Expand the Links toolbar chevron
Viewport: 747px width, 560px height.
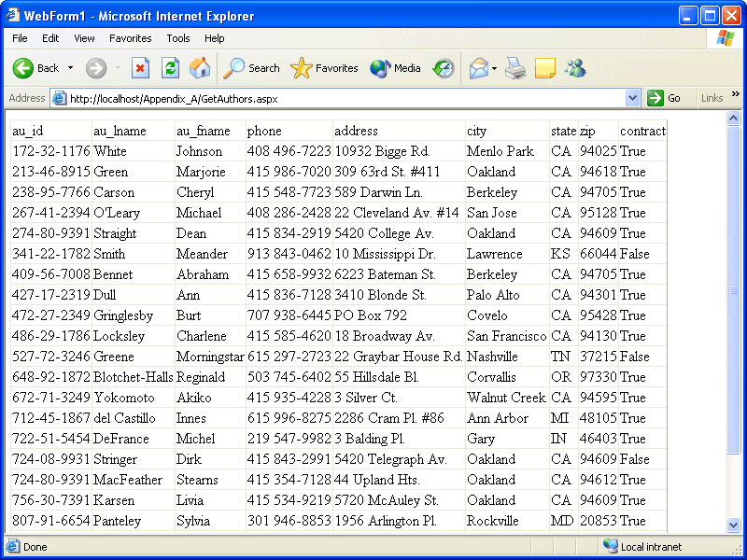pyautogui.click(x=735, y=94)
